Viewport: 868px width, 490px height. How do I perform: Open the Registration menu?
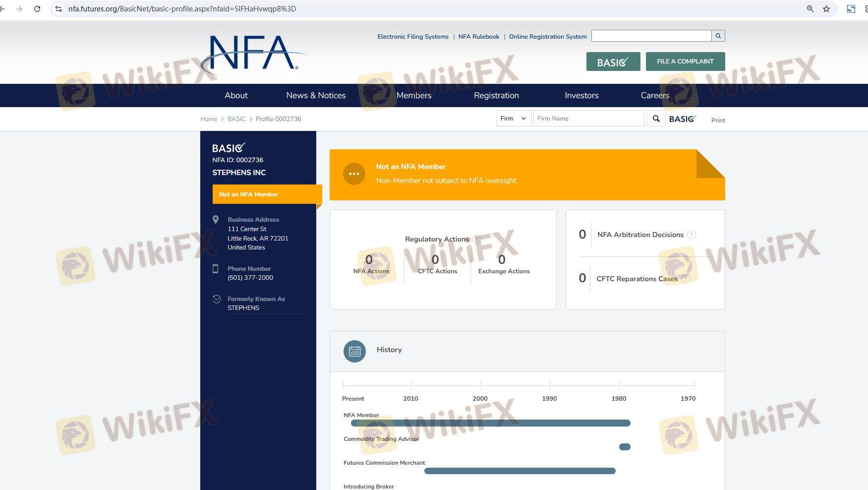pos(496,95)
